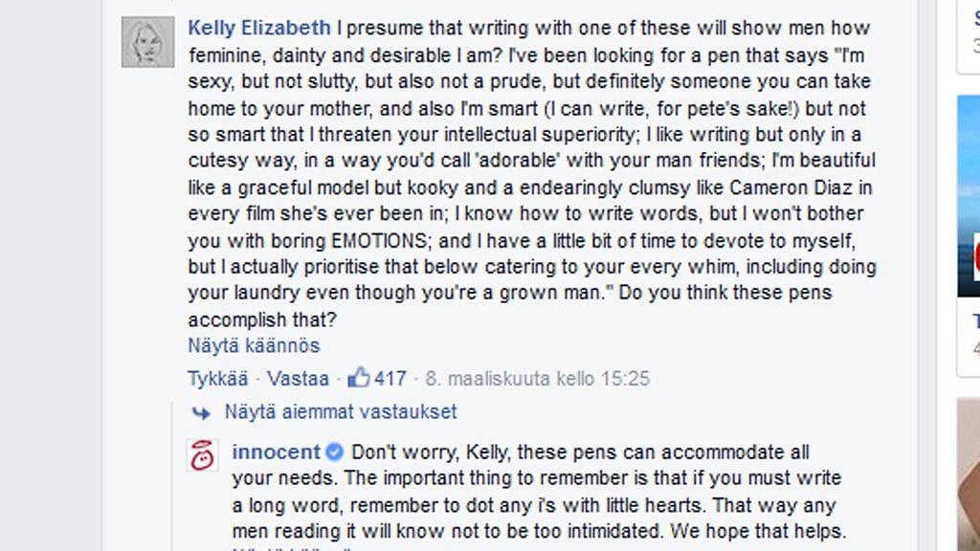
Task: Reply to Kelly's comment via Vastaa
Action: [298, 378]
